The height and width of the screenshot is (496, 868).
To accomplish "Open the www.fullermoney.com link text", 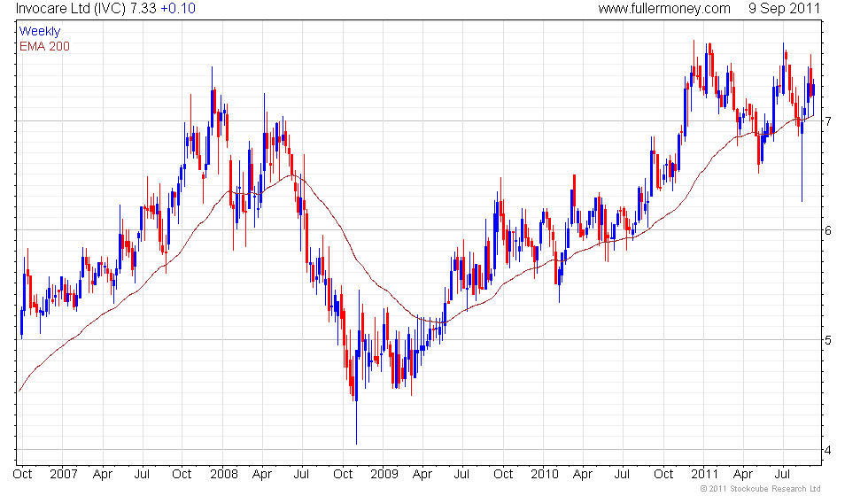I will point(664,9).
